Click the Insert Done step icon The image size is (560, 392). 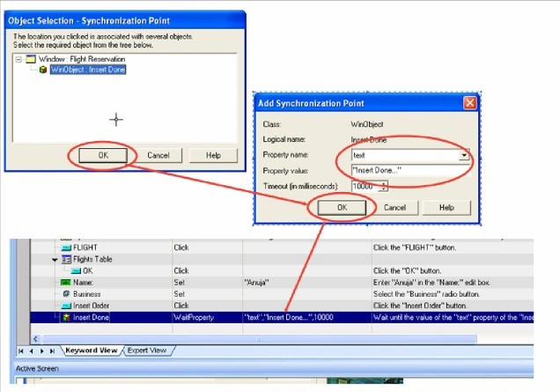[x=66, y=317]
